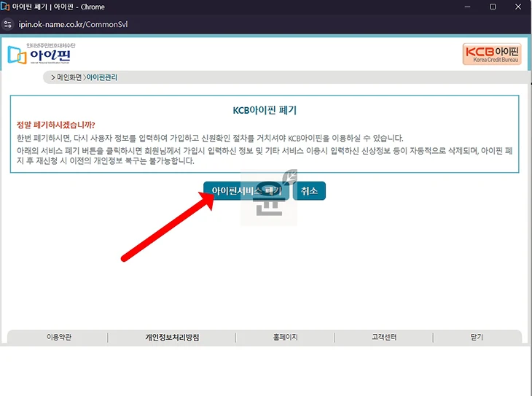Click the red 정말 폐기하시겠습니까? warning text
This screenshot has height=396, width=532.
point(56,125)
